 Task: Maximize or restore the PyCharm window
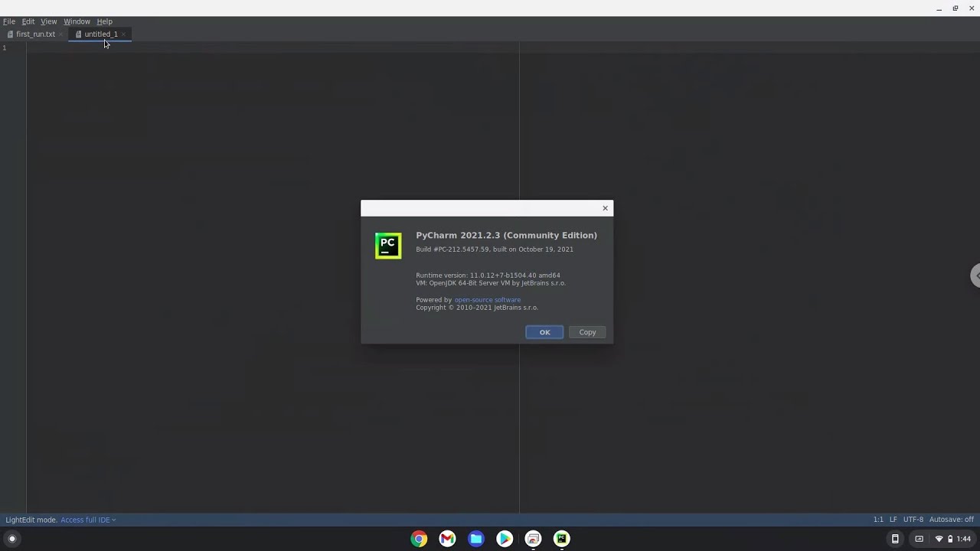tap(955, 8)
